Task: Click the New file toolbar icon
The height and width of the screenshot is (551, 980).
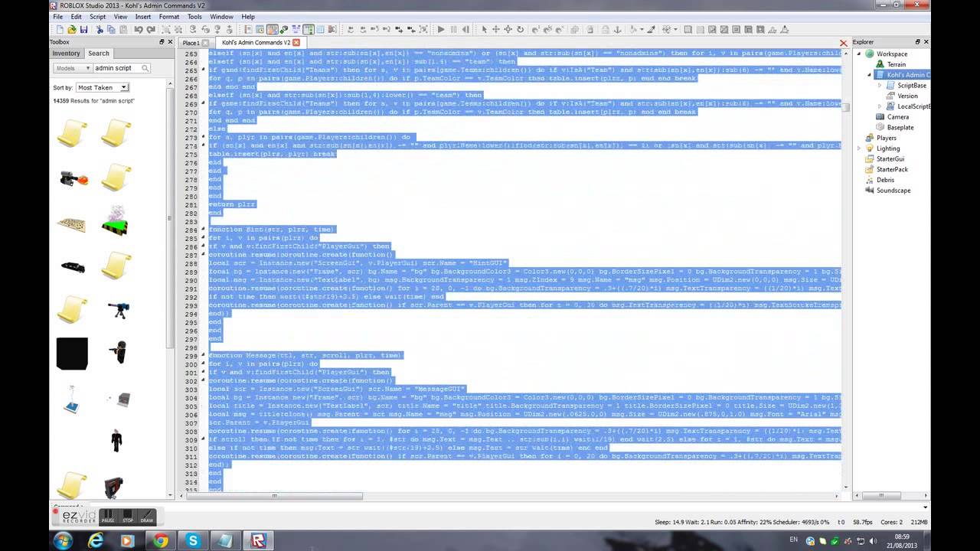Action: (59, 30)
